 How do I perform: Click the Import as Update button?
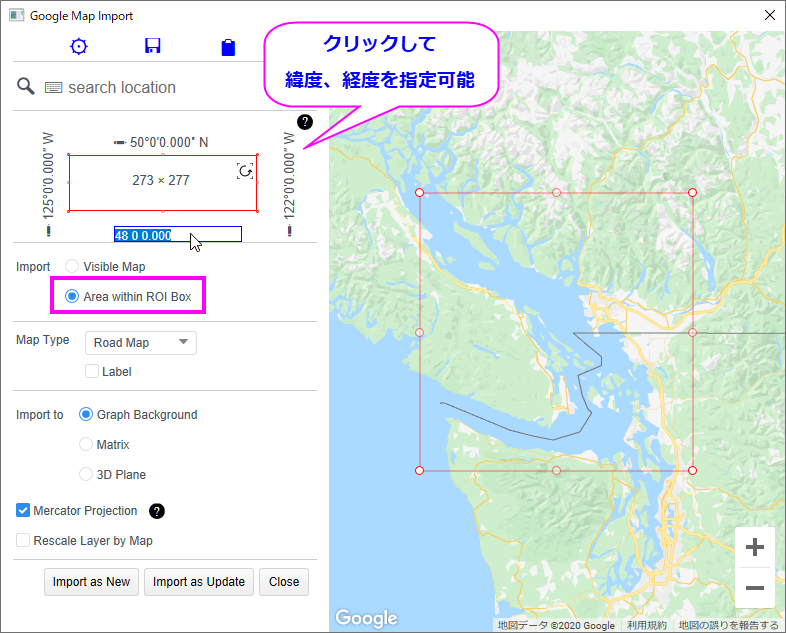click(x=199, y=582)
